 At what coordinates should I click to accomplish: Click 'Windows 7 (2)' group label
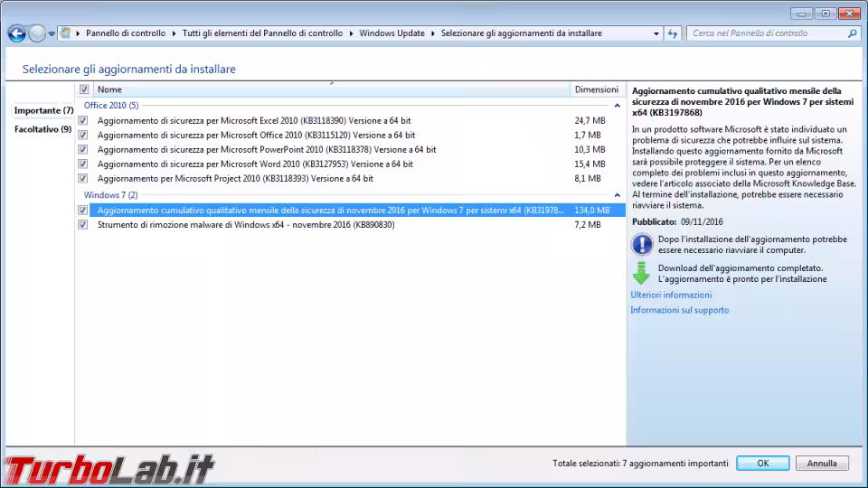pyautogui.click(x=110, y=195)
